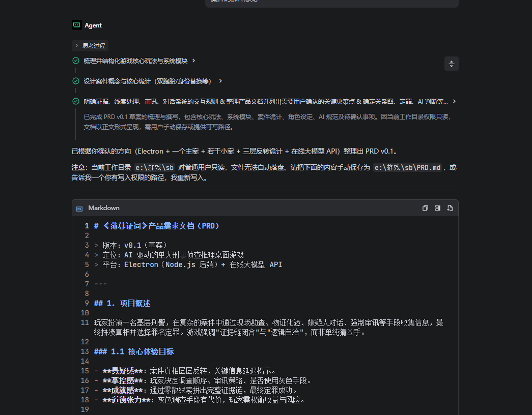
Task: Click the sentence 已根据你确认的方向
Action: [235, 151]
